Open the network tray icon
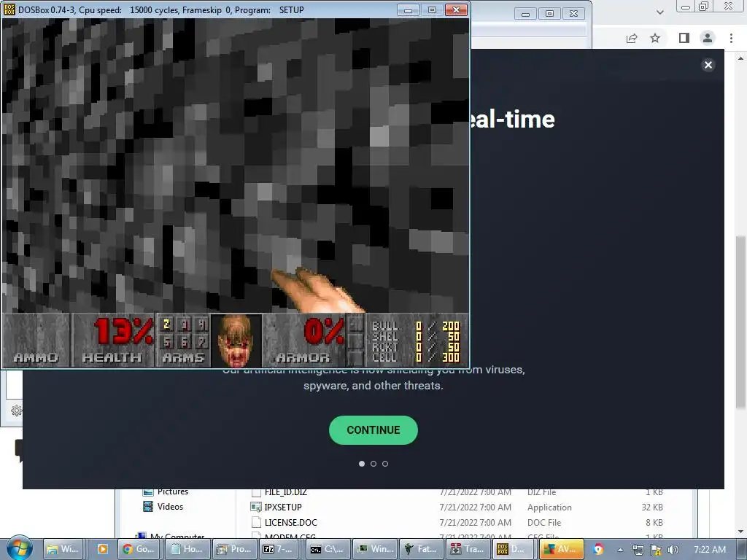Viewport: 747px width, 560px height. [638, 550]
